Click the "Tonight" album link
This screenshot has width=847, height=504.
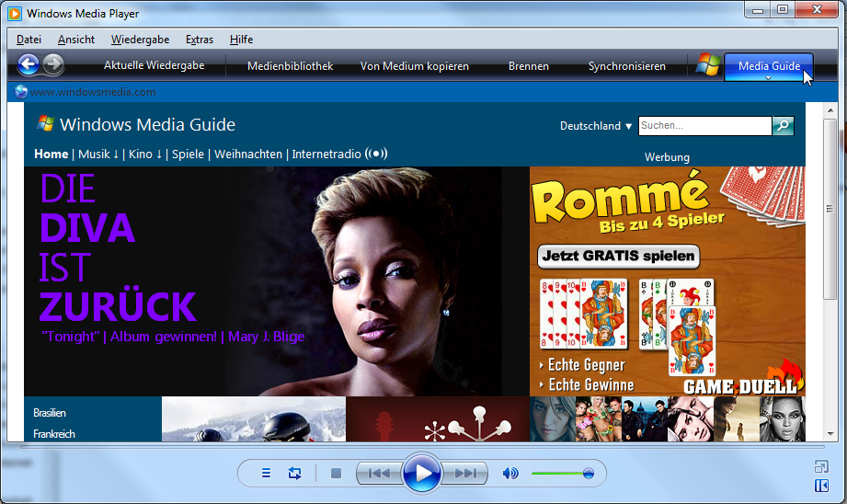(71, 337)
